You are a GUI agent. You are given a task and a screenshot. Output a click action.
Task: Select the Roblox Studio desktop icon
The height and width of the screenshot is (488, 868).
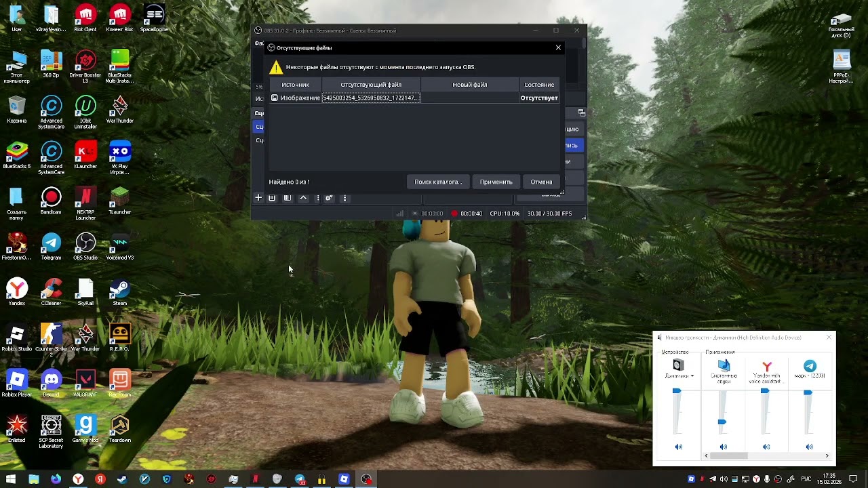[16, 338]
